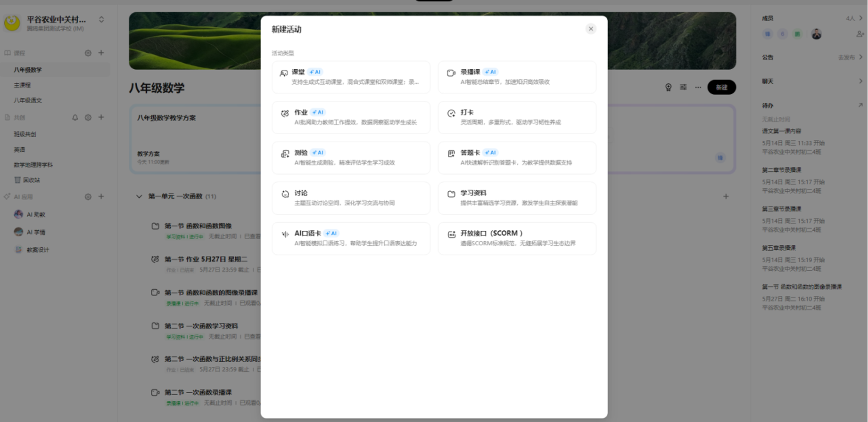Pick the 开放接口 SCORM activity

pyautogui.click(x=517, y=238)
